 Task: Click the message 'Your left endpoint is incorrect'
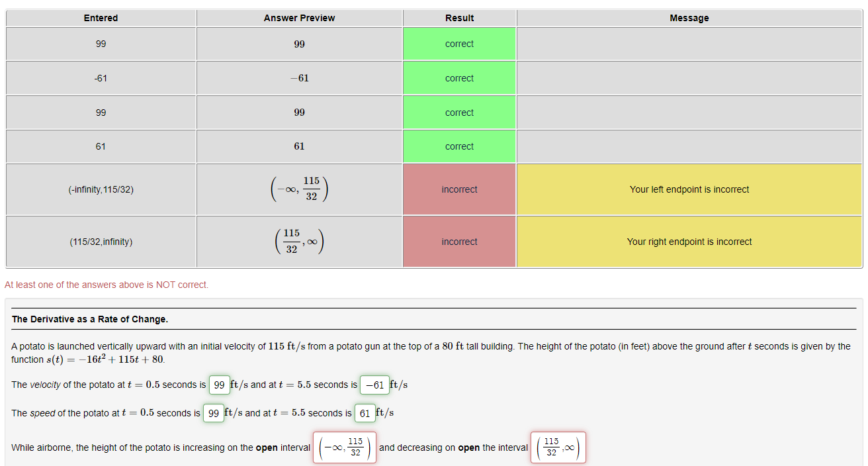(x=689, y=189)
